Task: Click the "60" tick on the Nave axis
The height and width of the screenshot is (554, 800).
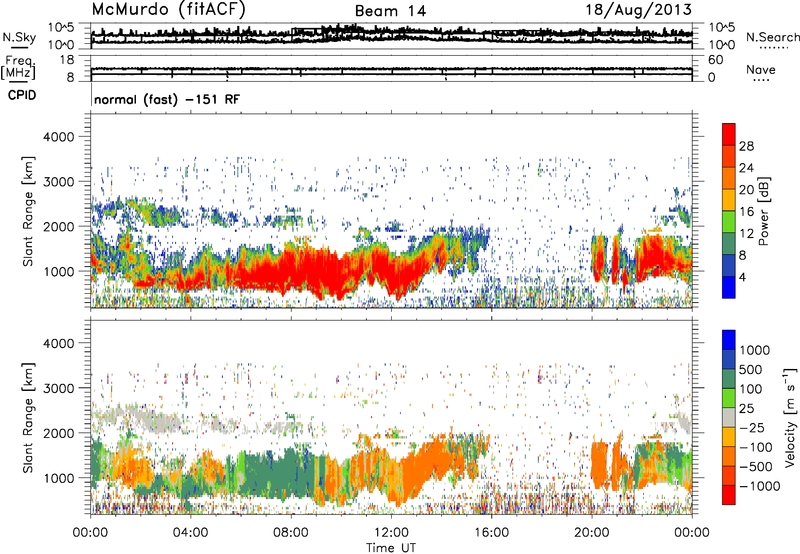Action: tap(716, 60)
